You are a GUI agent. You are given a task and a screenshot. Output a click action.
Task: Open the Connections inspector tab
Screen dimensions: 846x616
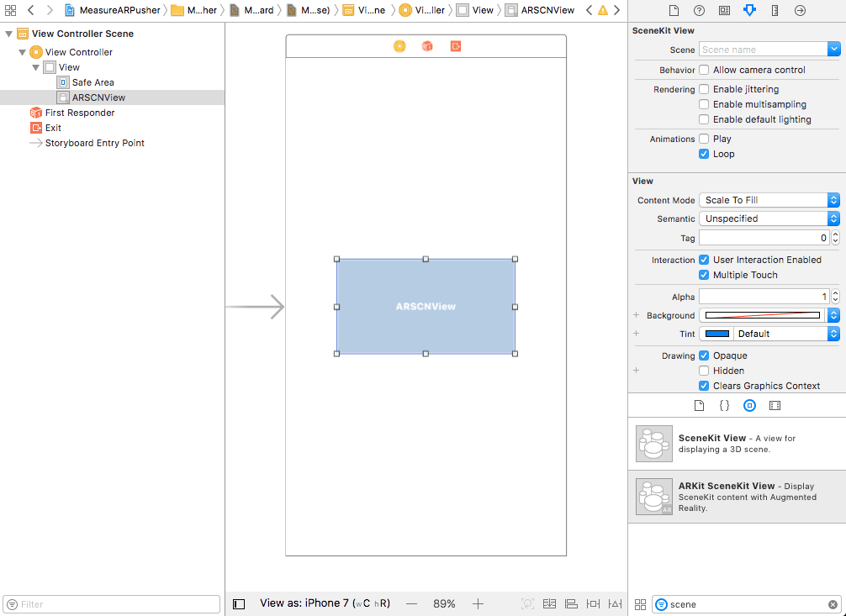click(800, 10)
